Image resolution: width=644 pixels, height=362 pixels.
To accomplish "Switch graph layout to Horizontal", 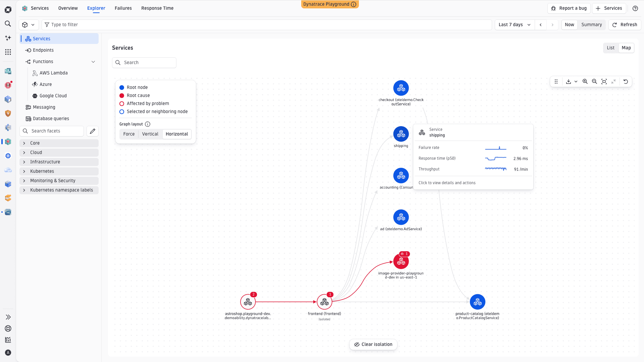I will point(177,134).
